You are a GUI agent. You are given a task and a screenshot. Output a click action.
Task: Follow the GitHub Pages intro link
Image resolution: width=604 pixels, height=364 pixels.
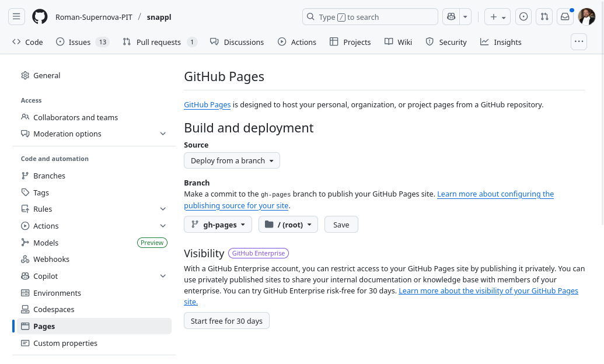coord(207,105)
